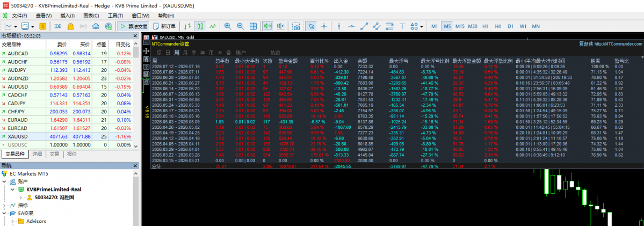Select the text label T tool
The image size is (644, 226).
(402, 26)
